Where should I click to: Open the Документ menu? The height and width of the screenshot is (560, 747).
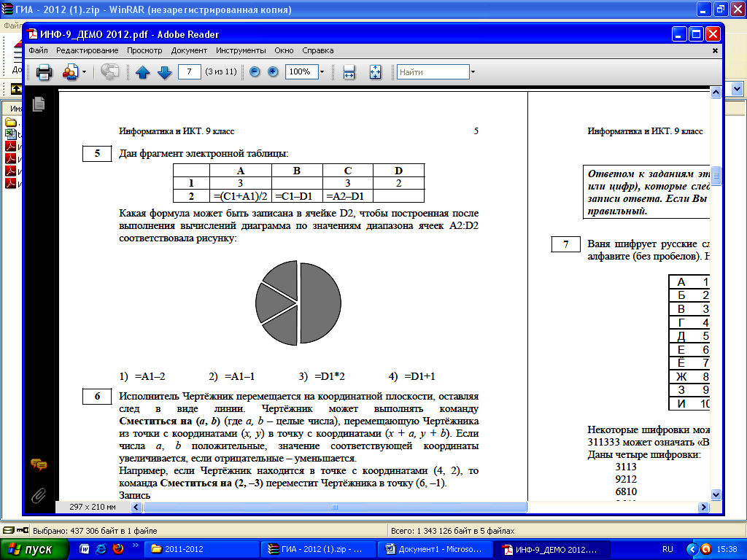189,50
